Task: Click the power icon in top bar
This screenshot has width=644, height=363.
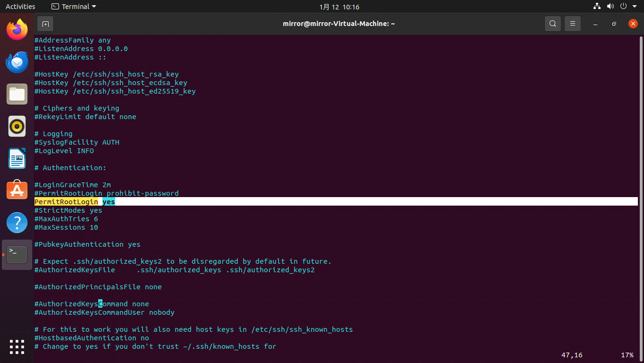Action: click(623, 7)
